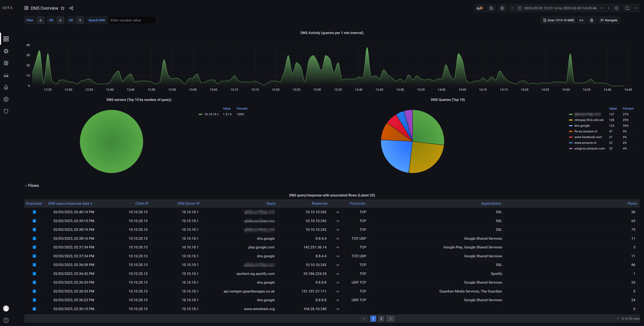The height and width of the screenshot is (326, 644).
Task: Open the Navigate menu
Action: pos(608,20)
